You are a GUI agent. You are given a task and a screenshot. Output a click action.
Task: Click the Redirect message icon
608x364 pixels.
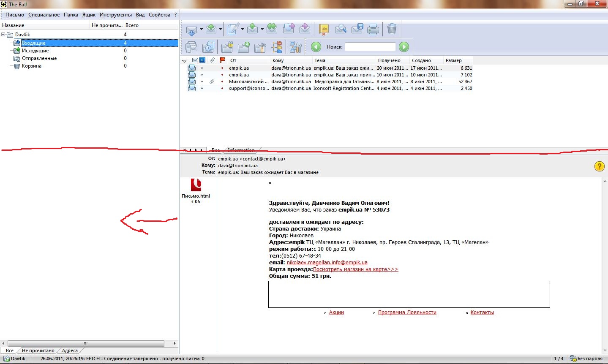point(305,29)
